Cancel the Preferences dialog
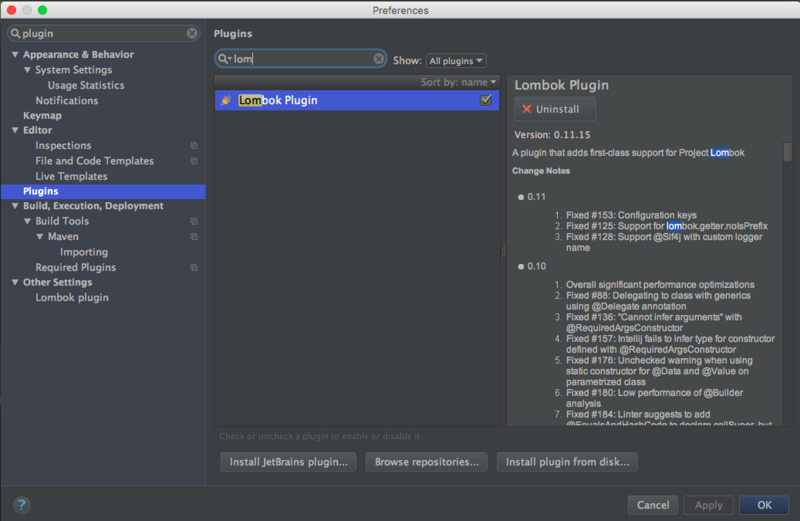 [653, 505]
